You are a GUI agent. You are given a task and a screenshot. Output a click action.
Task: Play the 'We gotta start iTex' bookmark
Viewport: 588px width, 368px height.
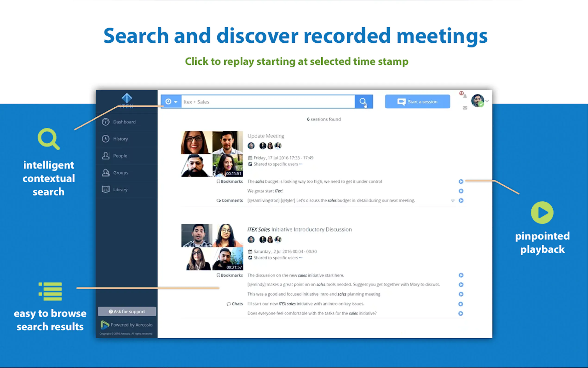coord(461,191)
